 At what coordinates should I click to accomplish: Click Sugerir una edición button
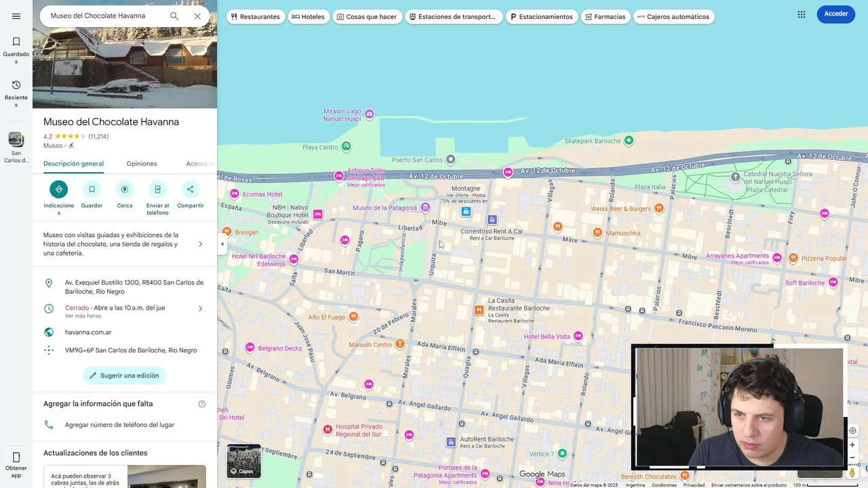[125, 375]
